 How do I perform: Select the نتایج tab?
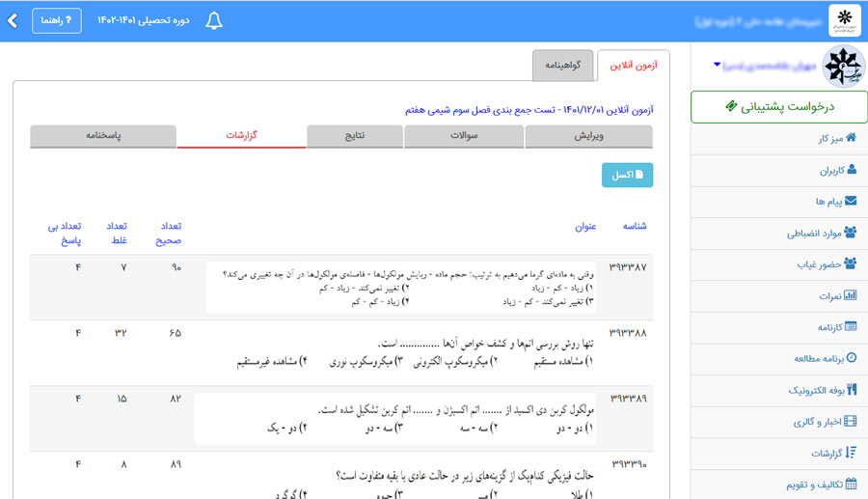(355, 136)
